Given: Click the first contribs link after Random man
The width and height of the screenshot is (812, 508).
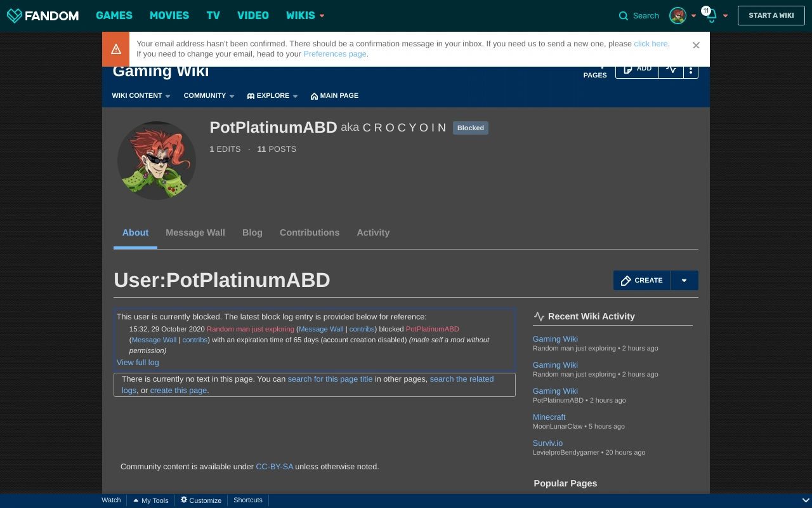Looking at the screenshot, I should click(x=362, y=329).
